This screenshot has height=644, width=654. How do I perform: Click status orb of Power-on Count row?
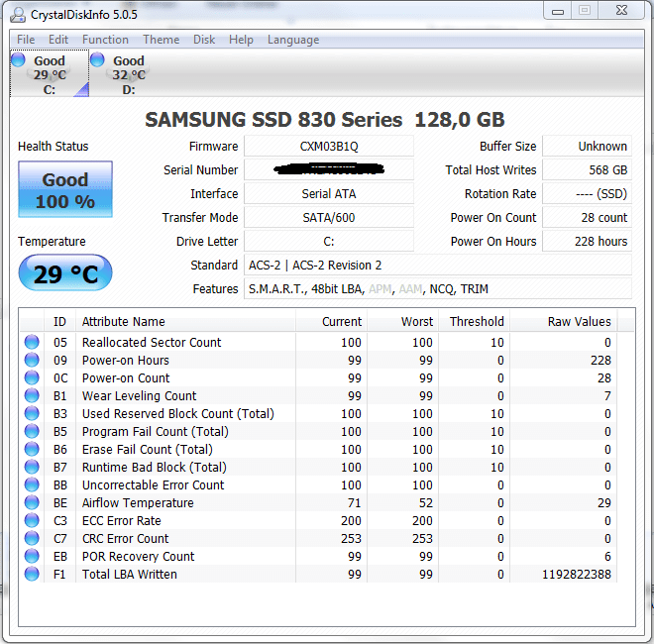(32, 377)
